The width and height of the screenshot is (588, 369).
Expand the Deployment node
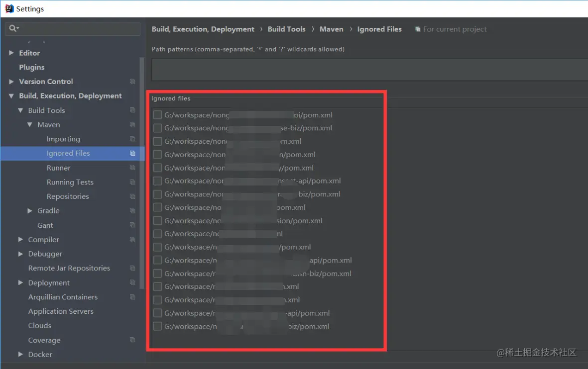click(x=20, y=282)
